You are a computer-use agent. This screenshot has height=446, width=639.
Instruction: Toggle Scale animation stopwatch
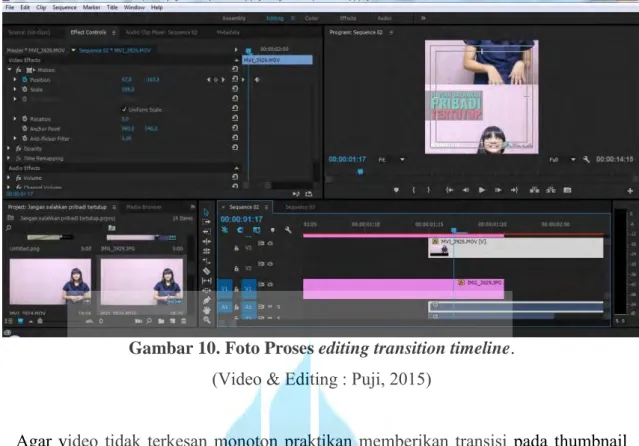(x=24, y=89)
